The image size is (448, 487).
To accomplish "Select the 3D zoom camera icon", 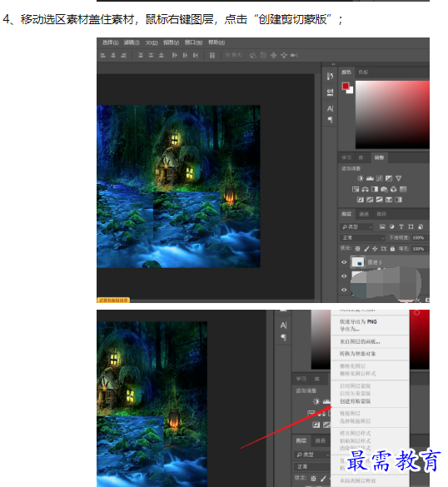I will pos(294,55).
